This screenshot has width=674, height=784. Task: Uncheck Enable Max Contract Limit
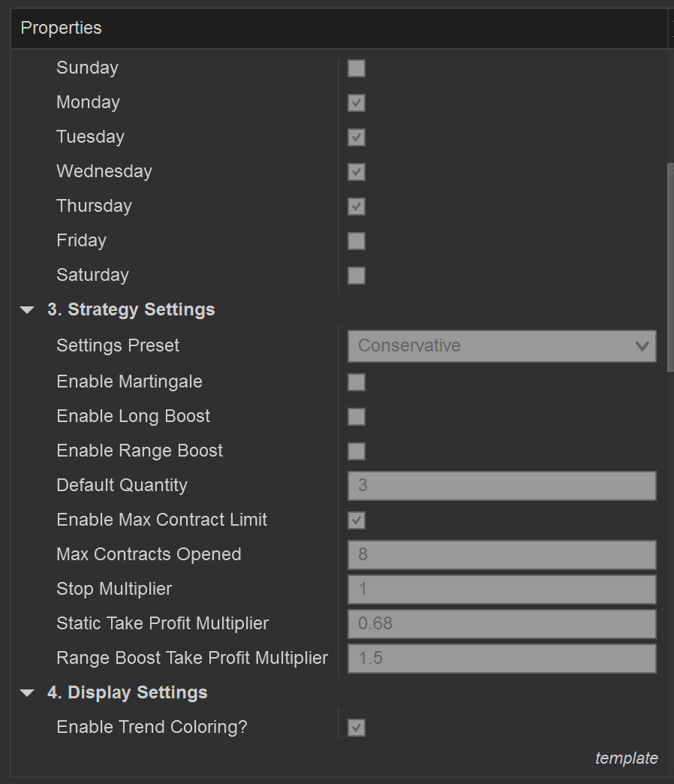click(x=357, y=520)
